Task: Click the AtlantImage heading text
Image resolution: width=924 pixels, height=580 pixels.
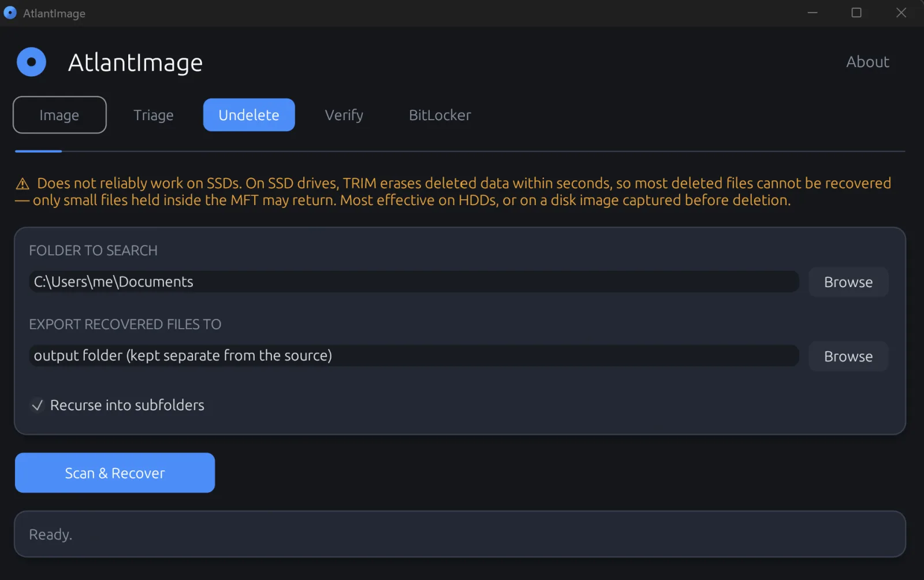Action: tap(135, 62)
